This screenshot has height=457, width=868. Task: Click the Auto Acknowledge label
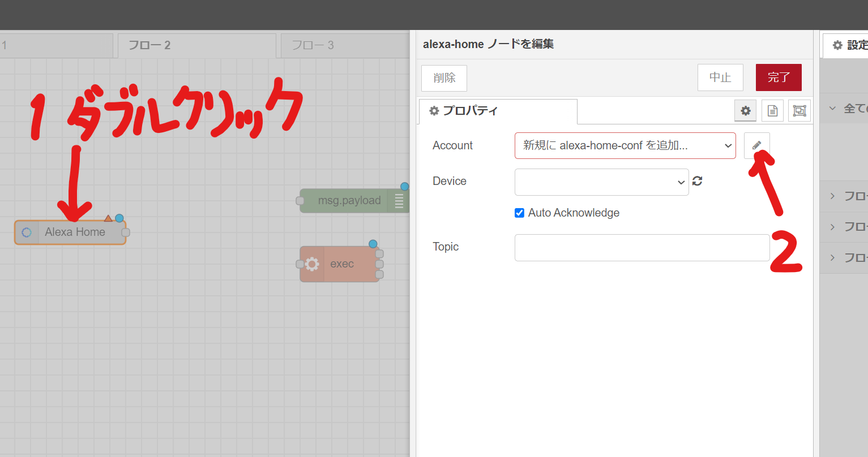pos(574,213)
